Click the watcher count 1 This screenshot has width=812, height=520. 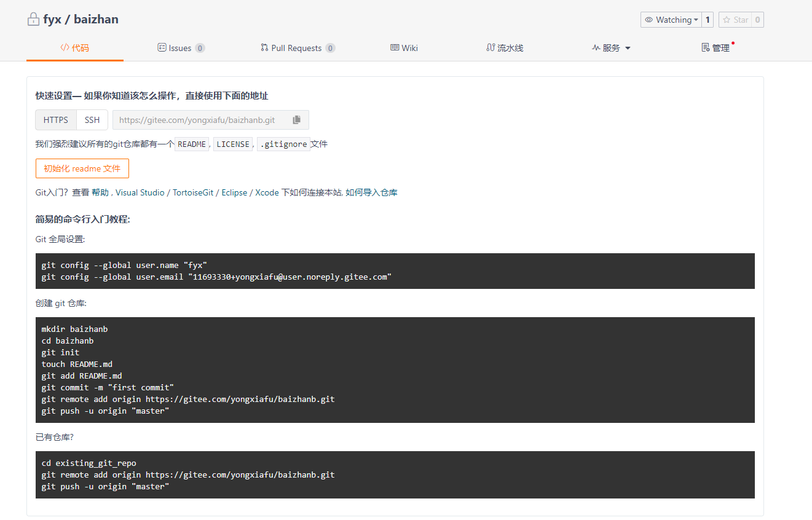(x=708, y=20)
